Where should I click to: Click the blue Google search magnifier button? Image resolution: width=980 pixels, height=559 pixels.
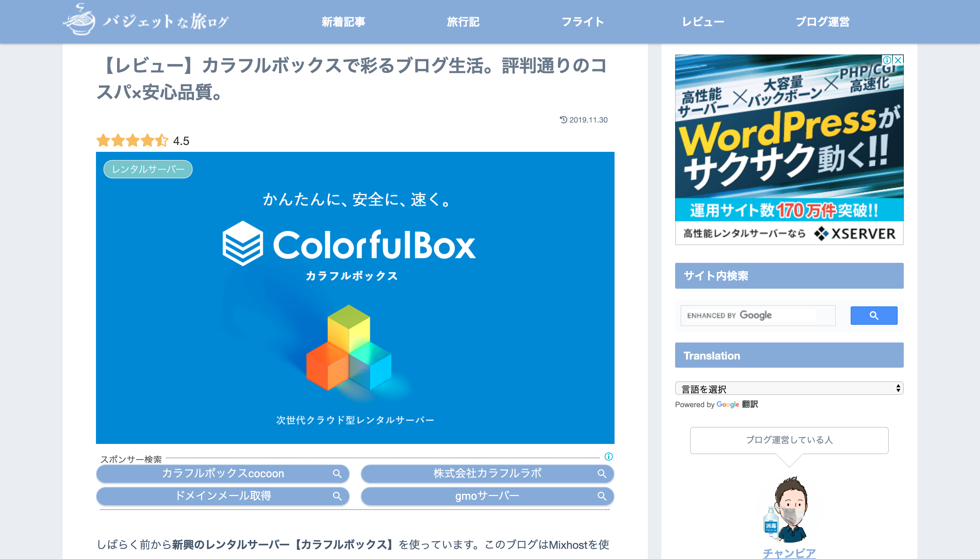click(x=873, y=315)
